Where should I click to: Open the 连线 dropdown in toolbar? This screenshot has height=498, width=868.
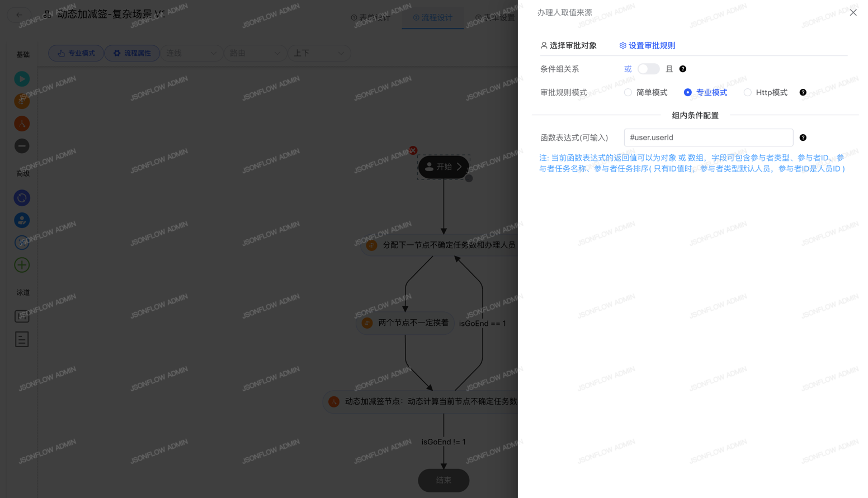(x=191, y=53)
